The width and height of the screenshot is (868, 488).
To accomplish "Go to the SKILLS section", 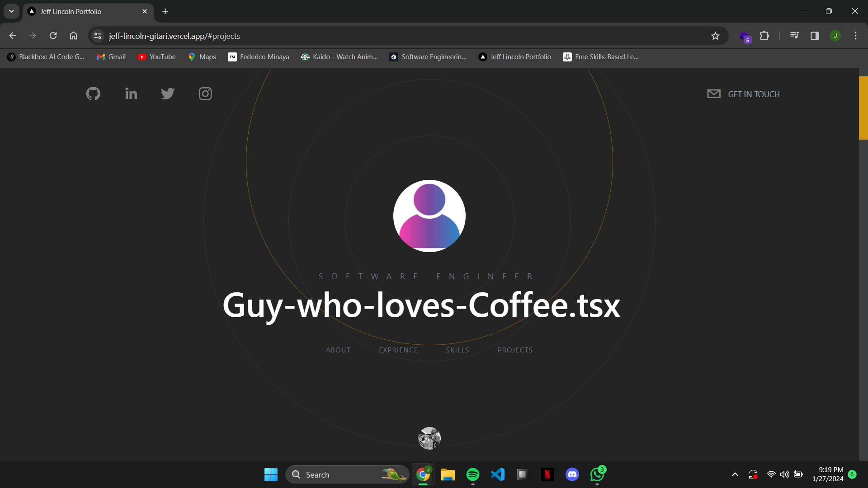I will pos(458,350).
